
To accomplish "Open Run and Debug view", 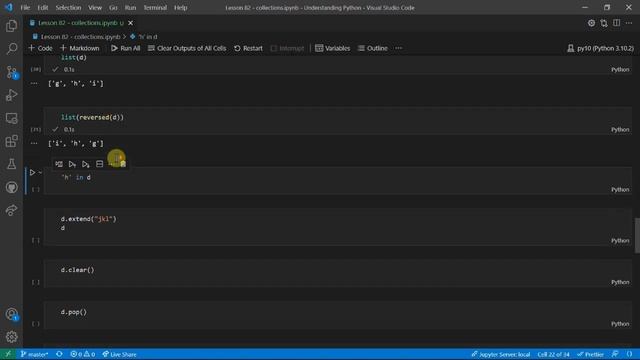I will click(x=11, y=95).
